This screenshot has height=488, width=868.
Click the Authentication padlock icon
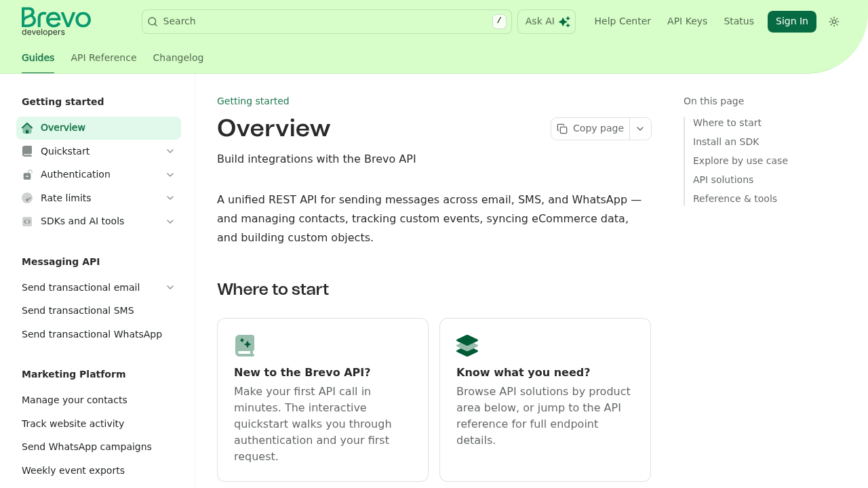pyautogui.click(x=27, y=175)
